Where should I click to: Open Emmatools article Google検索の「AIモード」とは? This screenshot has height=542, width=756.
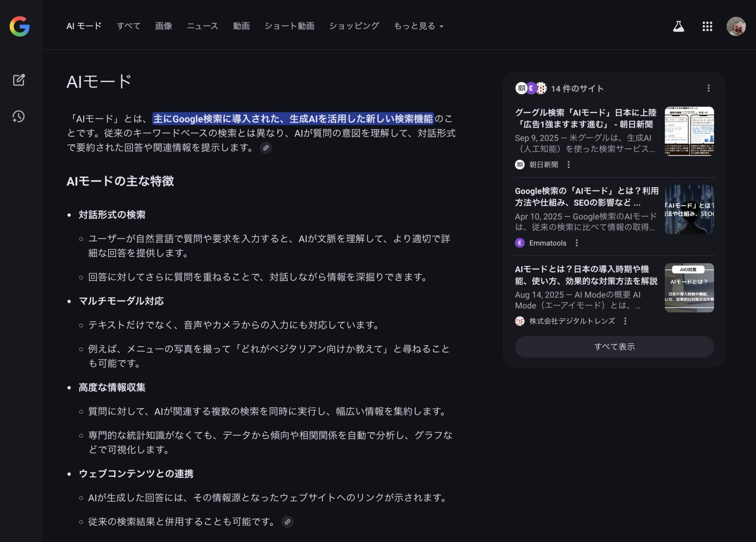coord(587,197)
